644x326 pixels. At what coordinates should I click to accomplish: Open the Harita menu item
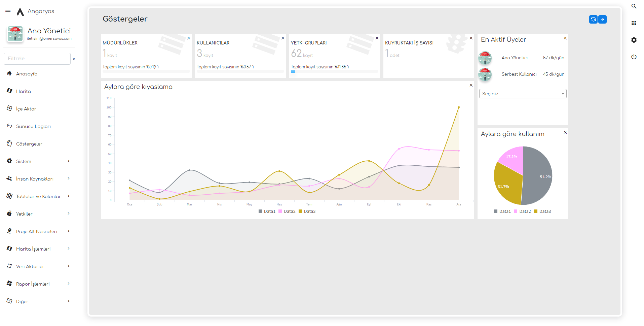click(24, 92)
